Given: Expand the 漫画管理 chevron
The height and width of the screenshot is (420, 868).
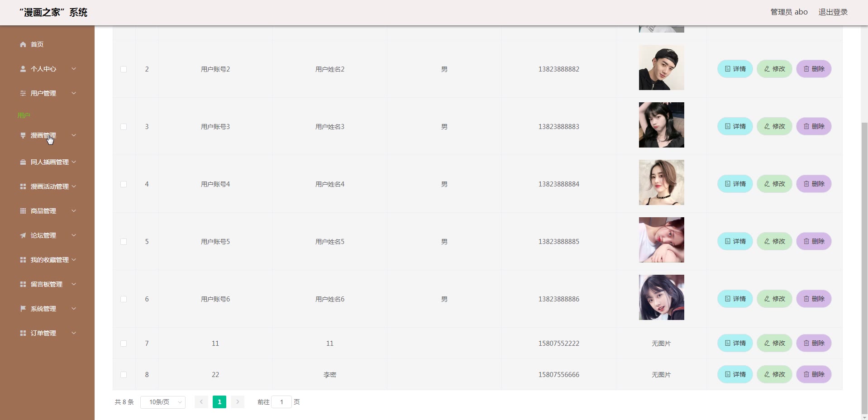Looking at the screenshot, I should click(74, 135).
